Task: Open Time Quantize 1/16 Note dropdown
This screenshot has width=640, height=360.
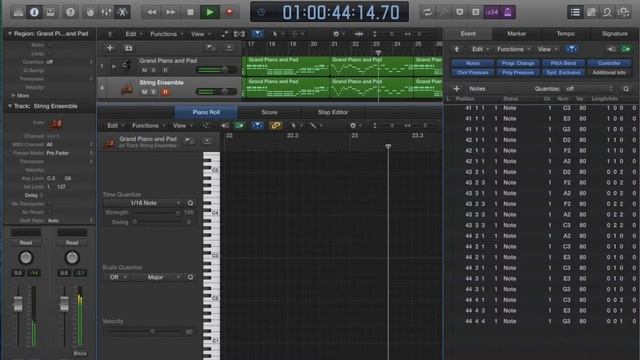Action: coord(143,203)
